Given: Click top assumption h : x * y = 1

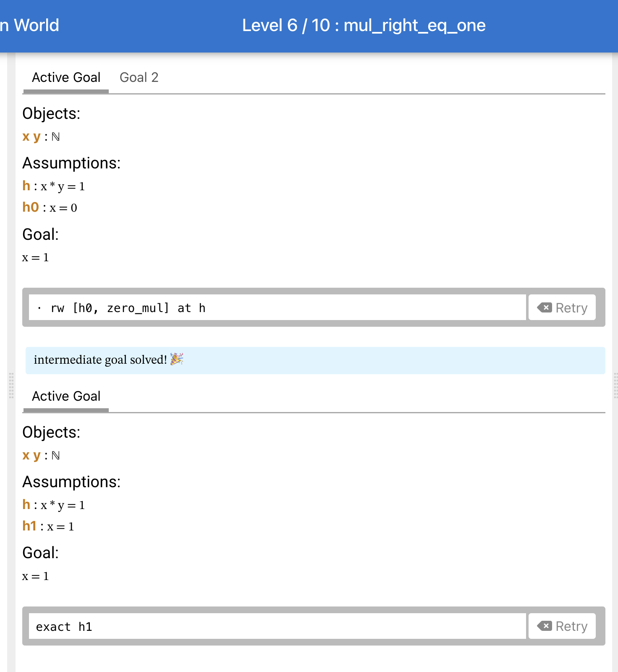Looking at the screenshot, I should pos(54,186).
